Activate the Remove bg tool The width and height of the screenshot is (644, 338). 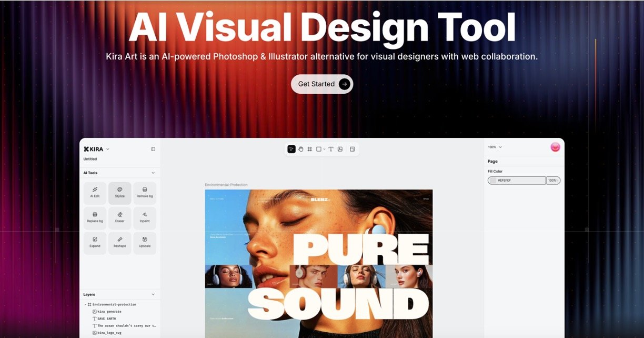(145, 193)
